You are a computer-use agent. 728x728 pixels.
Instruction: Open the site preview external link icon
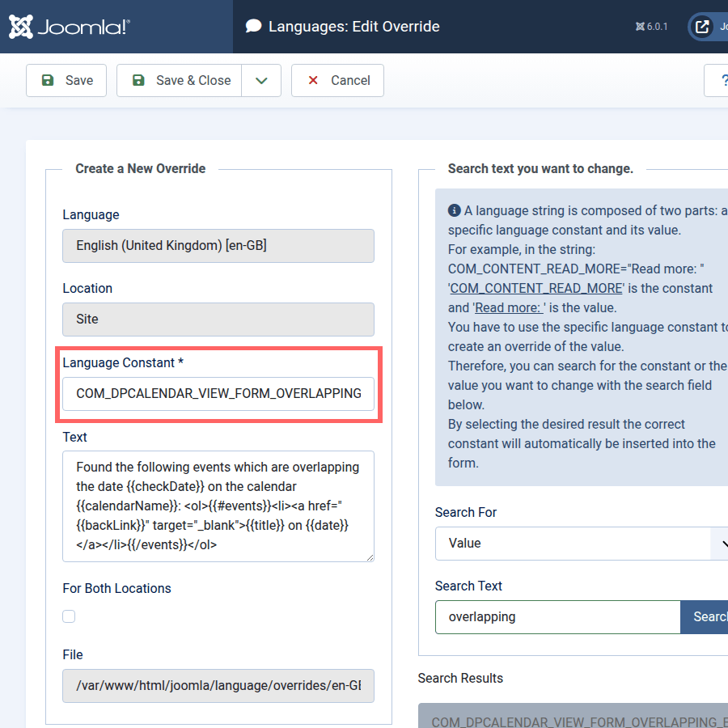pos(701,27)
